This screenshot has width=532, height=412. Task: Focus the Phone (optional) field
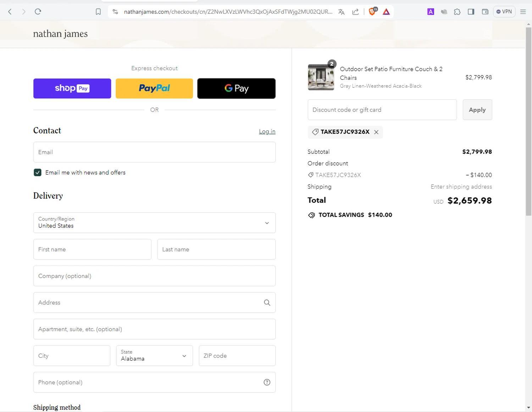[x=154, y=382]
